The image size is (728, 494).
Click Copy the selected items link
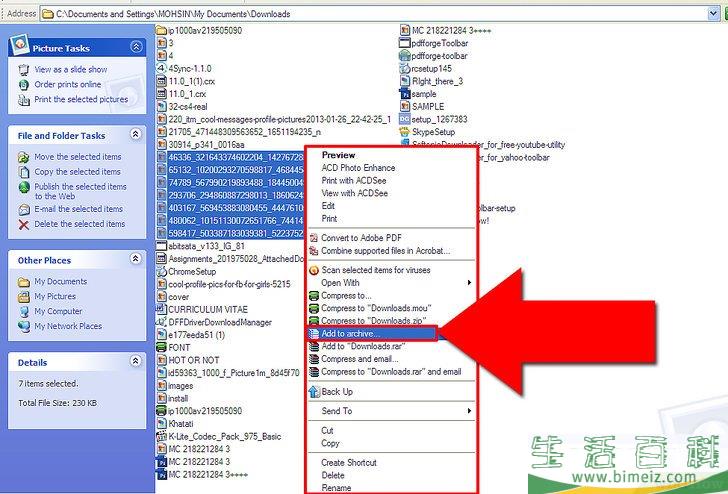tap(77, 172)
